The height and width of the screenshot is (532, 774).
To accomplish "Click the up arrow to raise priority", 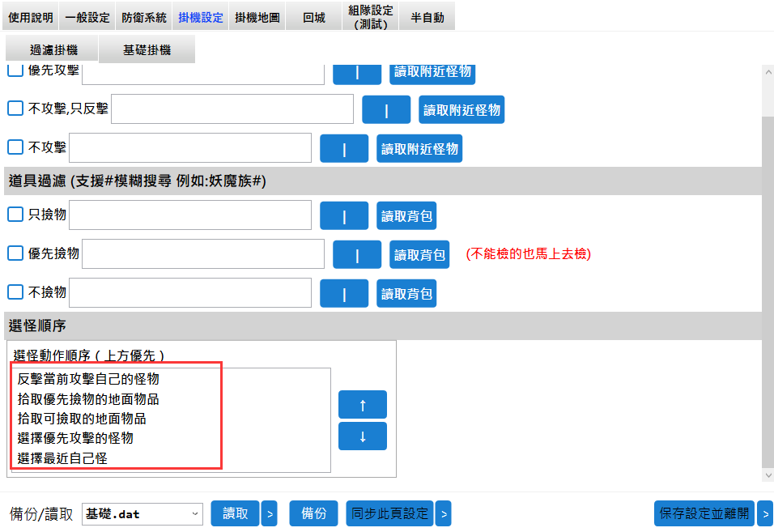I will [362, 405].
